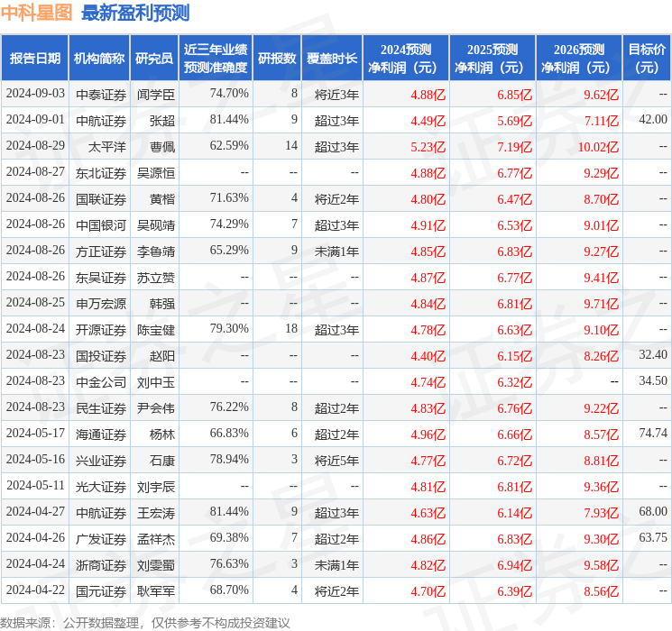Viewport: 672px width, 631px height.
Task: Click the 研究员 column header
Action: 154,59
